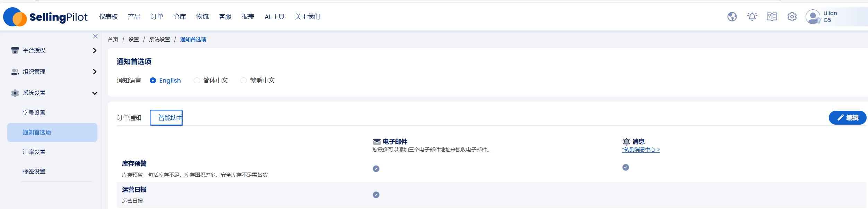Image resolution: width=868 pixels, height=209 pixels.
Task: Switch to the 订单通知 tab
Action: point(129,118)
